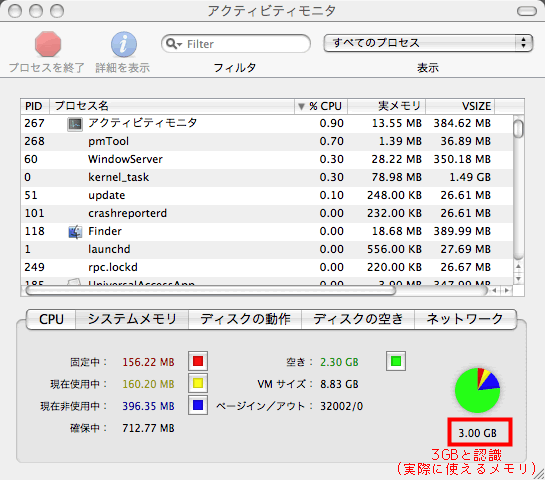This screenshot has width=545, height=480.
Task: Click the 28.22 MB memory value
Action: click(396, 159)
